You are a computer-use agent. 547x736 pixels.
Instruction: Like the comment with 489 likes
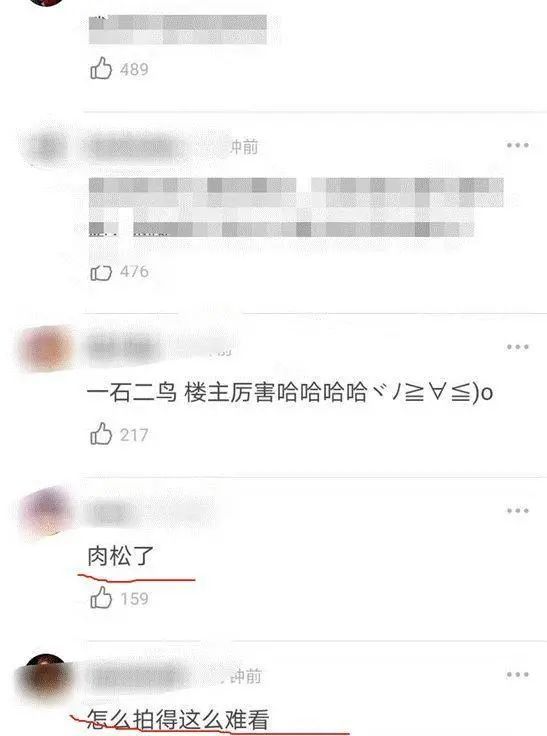[x=101, y=69]
